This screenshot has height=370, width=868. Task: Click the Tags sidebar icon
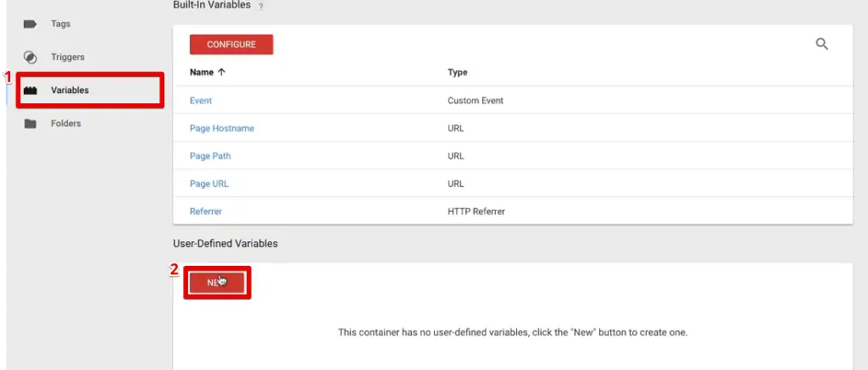click(x=30, y=24)
